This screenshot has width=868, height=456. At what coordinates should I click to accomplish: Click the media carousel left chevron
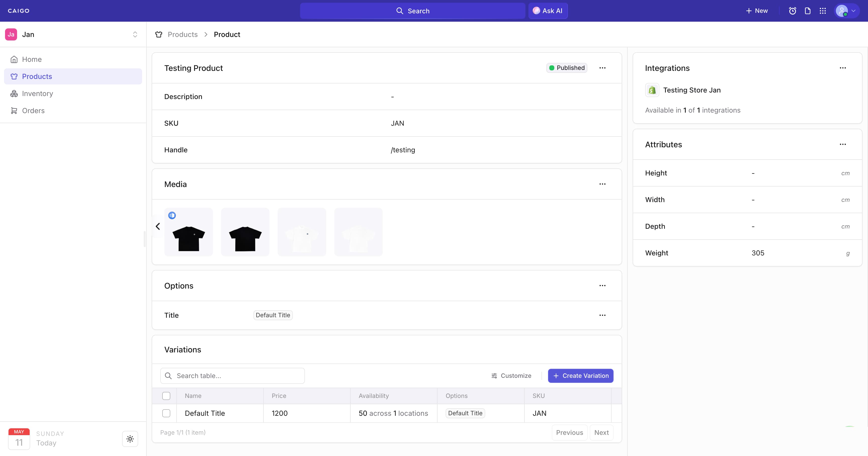[158, 226]
